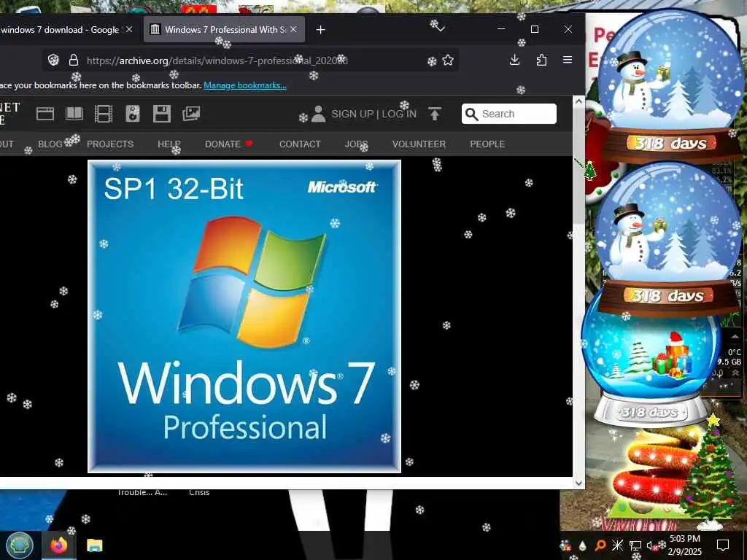Click the Manage bookmarks link

[245, 85]
